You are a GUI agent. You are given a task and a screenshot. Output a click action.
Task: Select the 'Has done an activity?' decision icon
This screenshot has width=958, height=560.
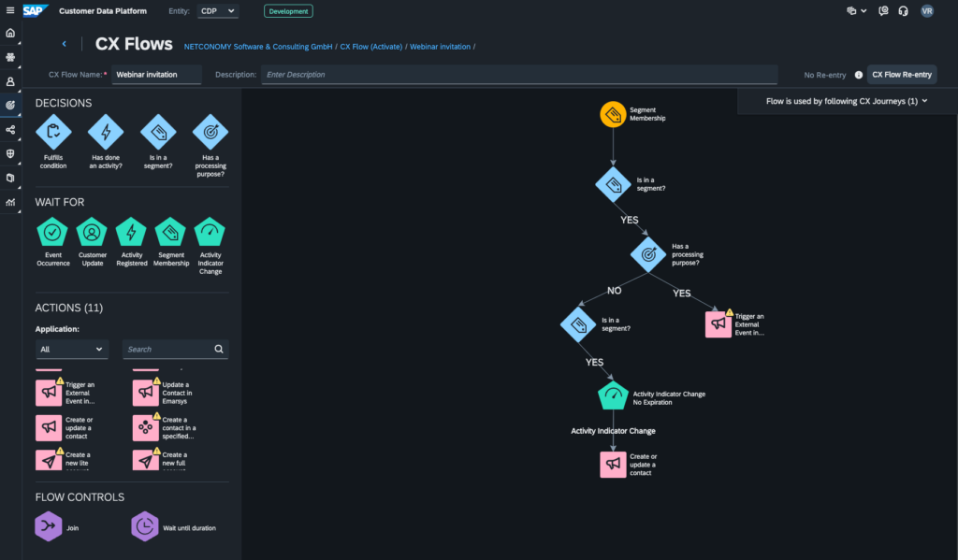pyautogui.click(x=106, y=132)
